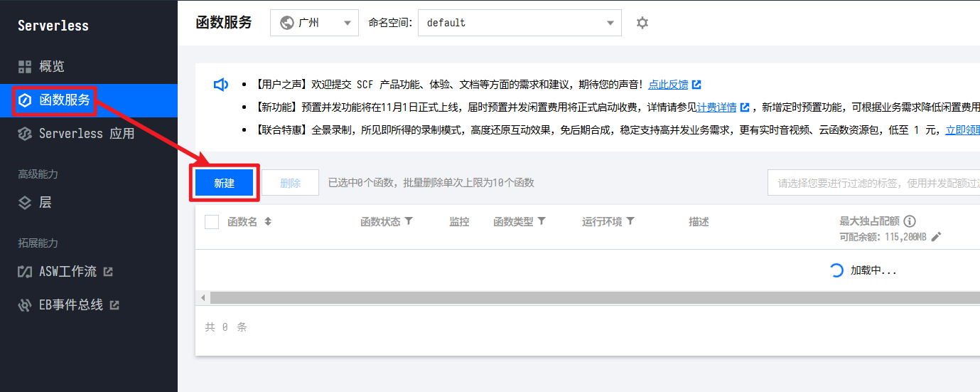Viewport: 980px width, 392px height.
Task: Expand the 广州 region dropdown
Action: tap(314, 23)
